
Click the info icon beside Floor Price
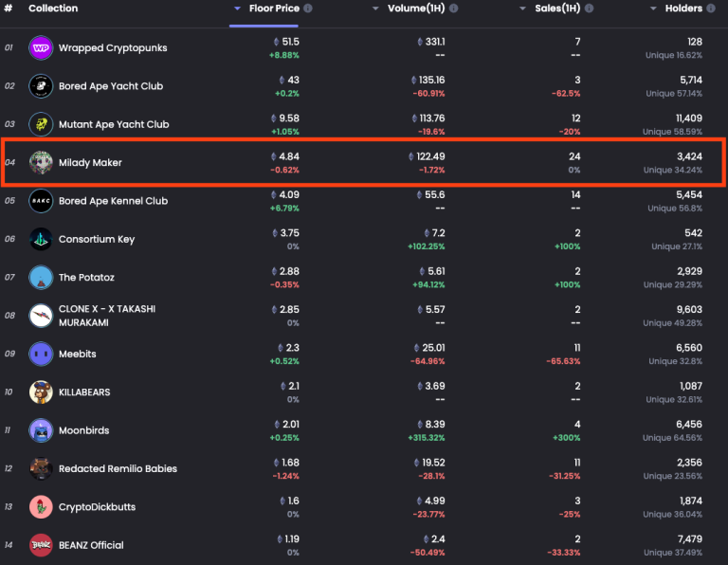[x=308, y=9]
